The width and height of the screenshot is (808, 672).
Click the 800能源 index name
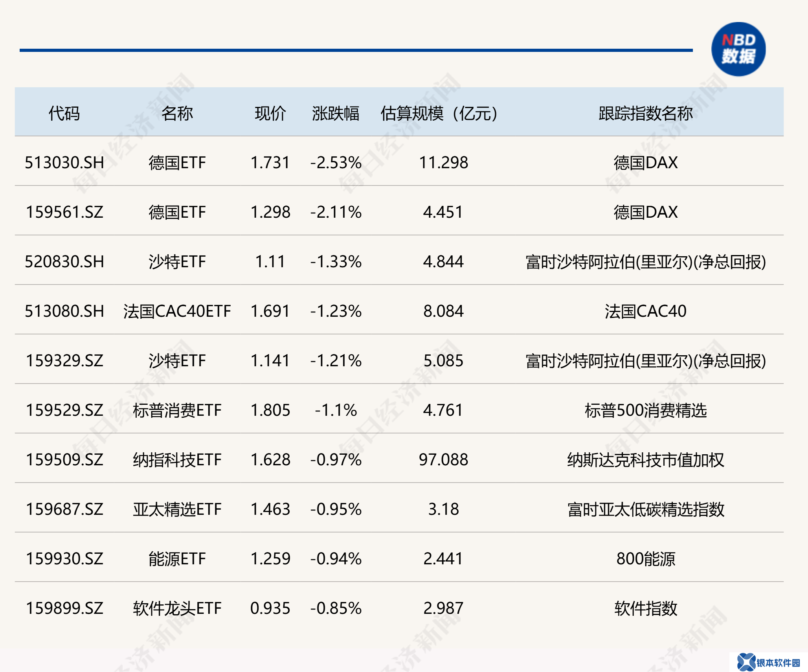point(646,559)
